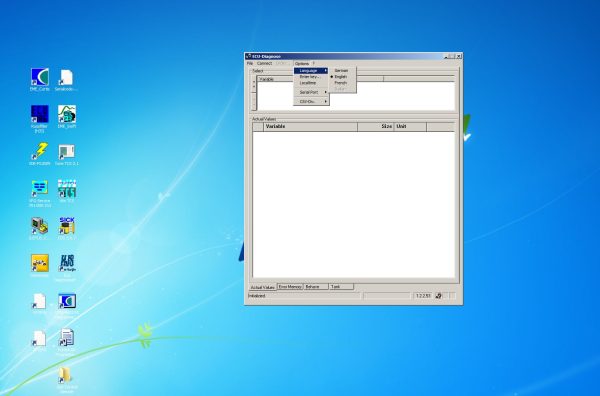Open the DME_IsoPl graph desktop shortcut
The width and height of the screenshot is (600, 396).
click(67, 117)
